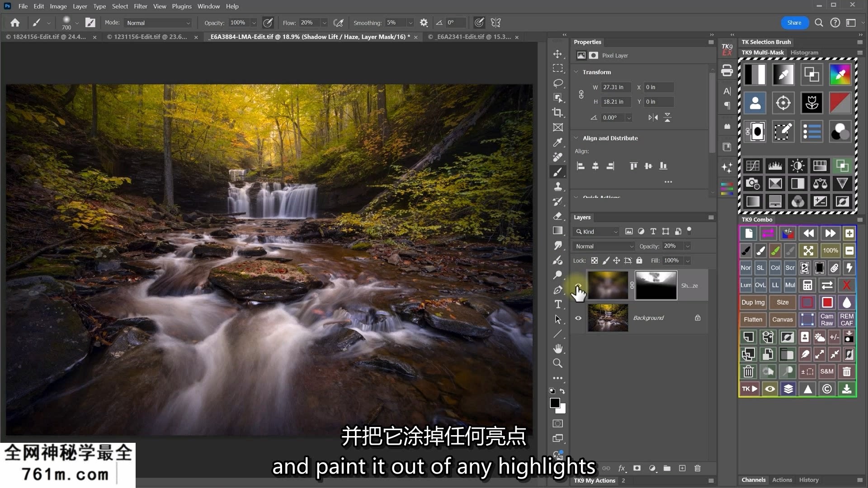Click the Transform width input field
This screenshot has width=868, height=488.
[616, 87]
